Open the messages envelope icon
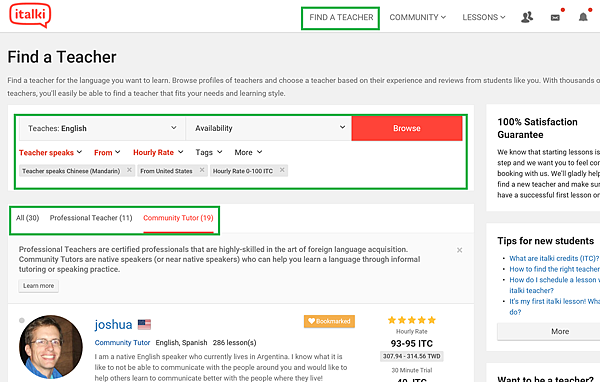Viewport: 600px width, 382px height. tap(555, 18)
